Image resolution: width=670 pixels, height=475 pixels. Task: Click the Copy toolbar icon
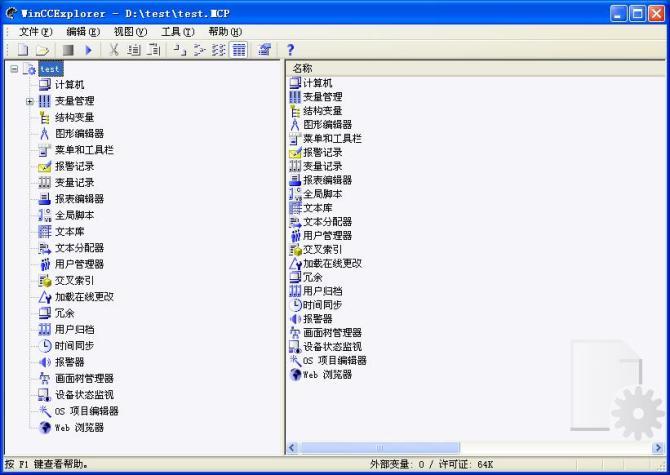(134, 50)
